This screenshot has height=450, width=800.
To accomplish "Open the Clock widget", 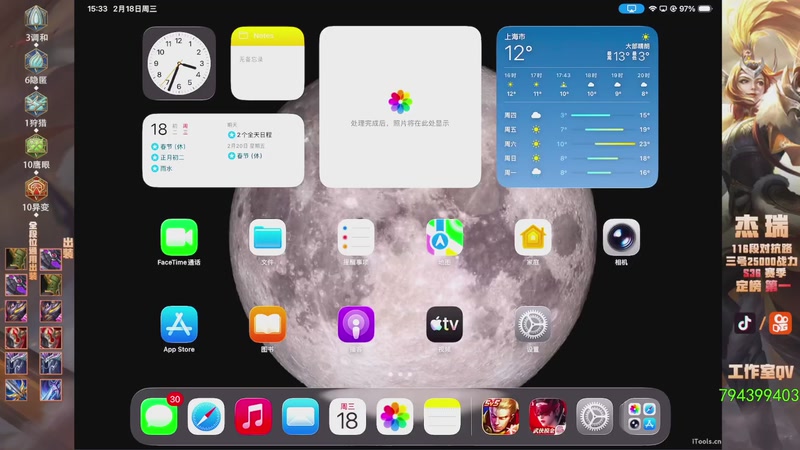I will pyautogui.click(x=179, y=63).
